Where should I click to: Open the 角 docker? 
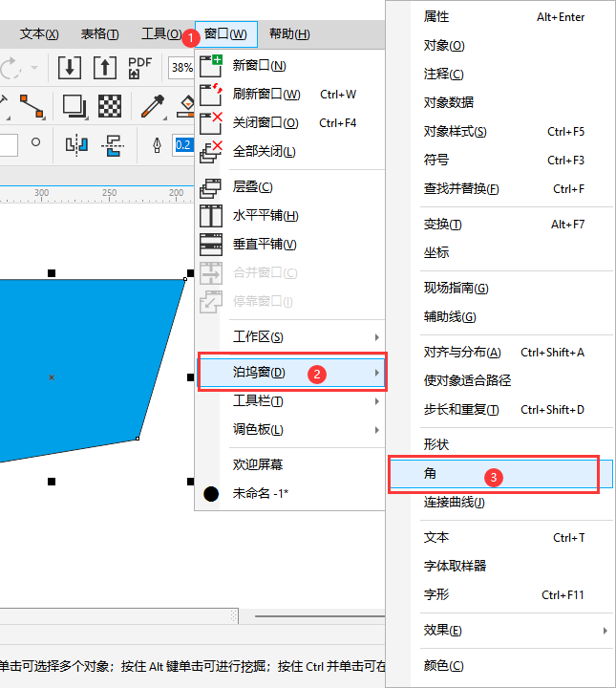(x=501, y=474)
